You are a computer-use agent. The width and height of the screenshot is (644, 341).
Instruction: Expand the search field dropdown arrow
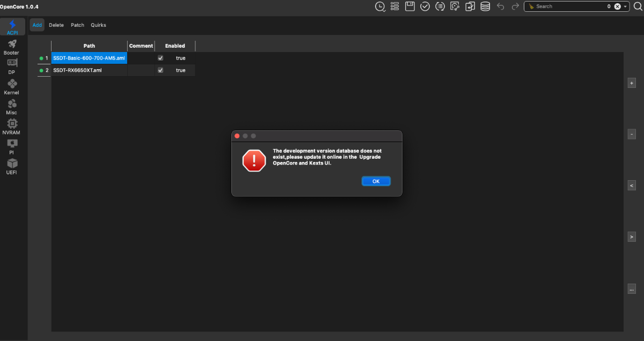(x=625, y=6)
